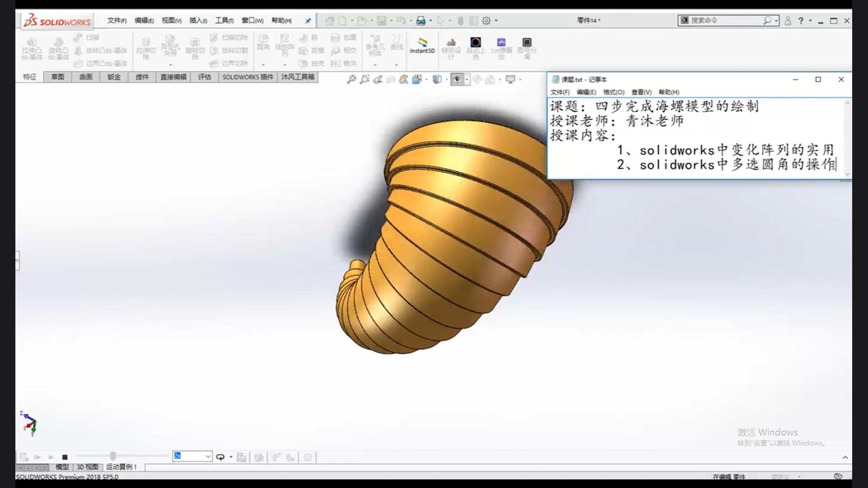Toggle the hide/show items eye button
Image resolution: width=868 pixels, height=488 pixels.
(x=457, y=80)
